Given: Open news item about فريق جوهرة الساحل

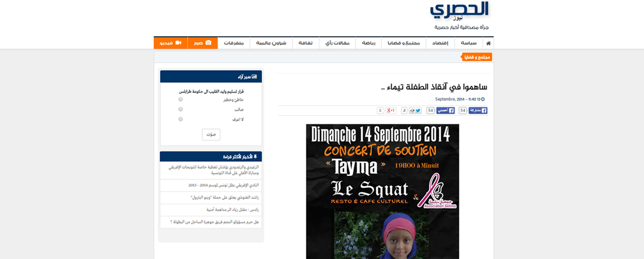Looking at the screenshot, I should [215, 222].
